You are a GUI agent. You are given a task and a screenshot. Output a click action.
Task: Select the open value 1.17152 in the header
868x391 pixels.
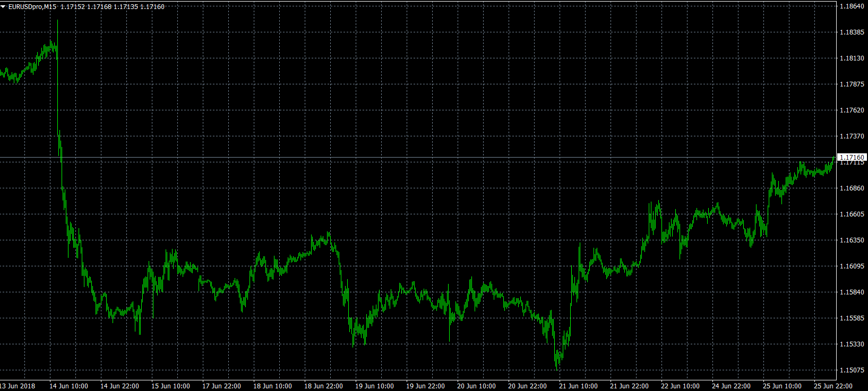[x=72, y=7]
